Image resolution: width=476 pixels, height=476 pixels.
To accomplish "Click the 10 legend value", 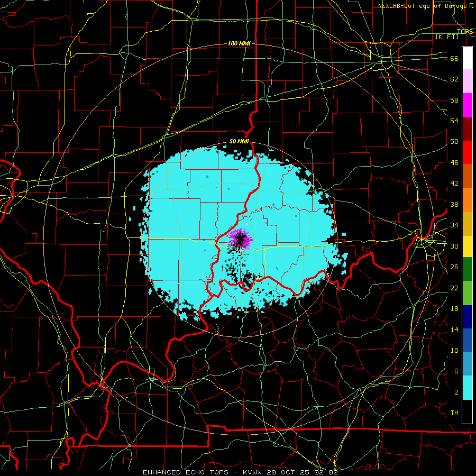I will click(x=454, y=350).
